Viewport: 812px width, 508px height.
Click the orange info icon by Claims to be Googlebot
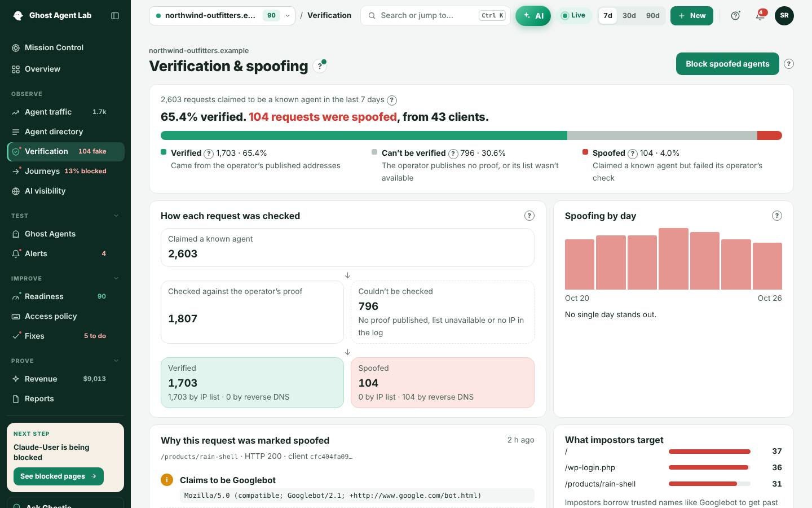pos(167,480)
